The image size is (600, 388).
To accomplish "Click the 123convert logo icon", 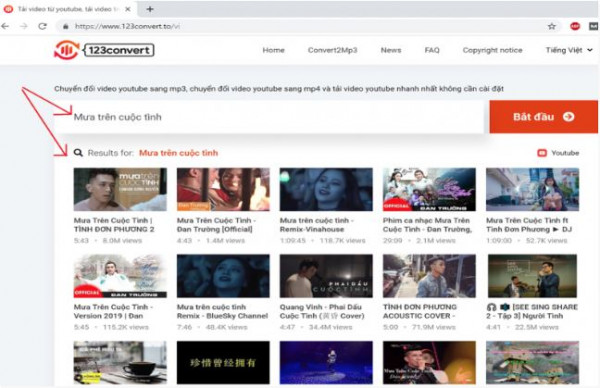I will (66, 50).
